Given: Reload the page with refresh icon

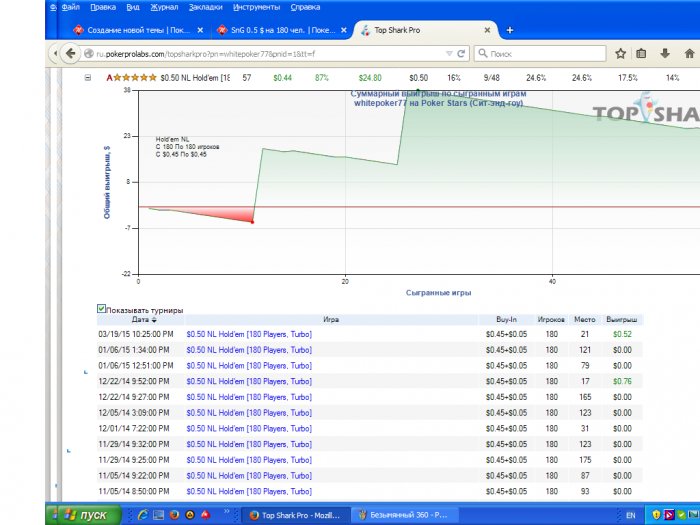Looking at the screenshot, I should pyautogui.click(x=460, y=53).
